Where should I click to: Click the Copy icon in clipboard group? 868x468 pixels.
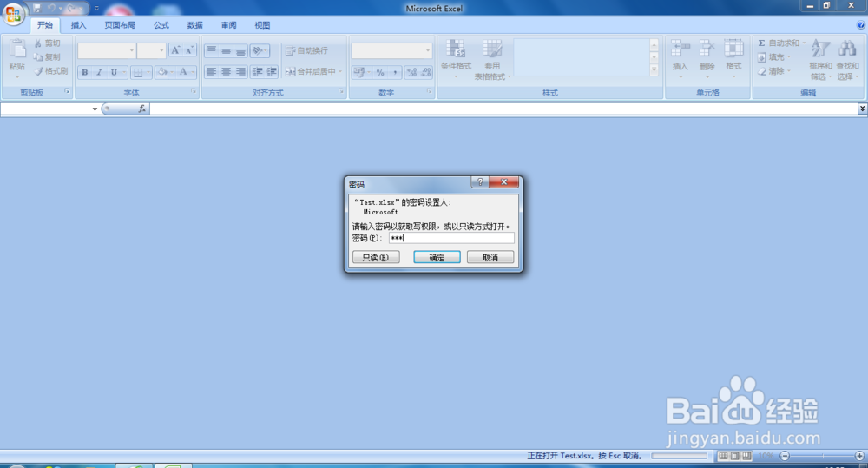click(38, 57)
